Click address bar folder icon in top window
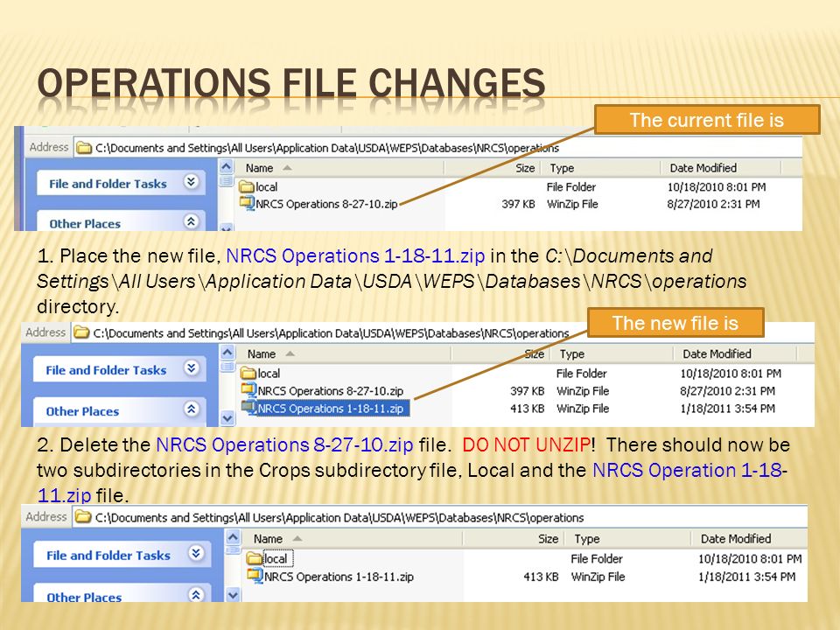The height and width of the screenshot is (630, 840). coord(84,147)
